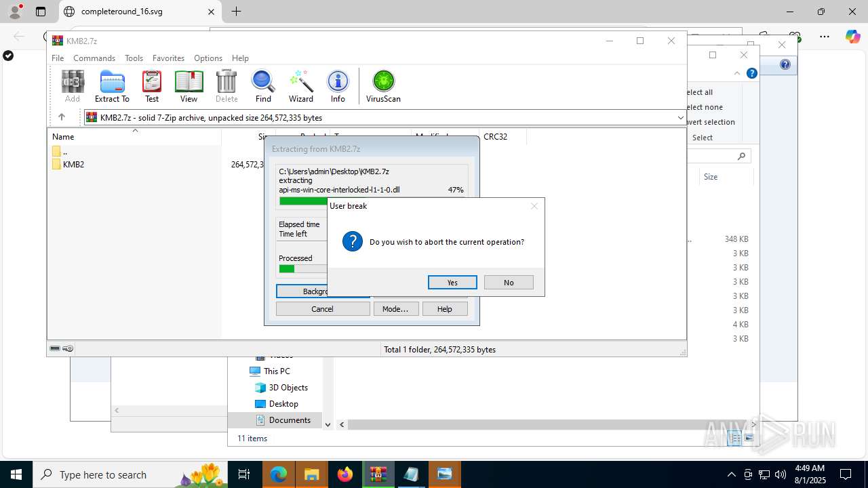
Task: Open the Favorites menu
Action: pos(168,58)
